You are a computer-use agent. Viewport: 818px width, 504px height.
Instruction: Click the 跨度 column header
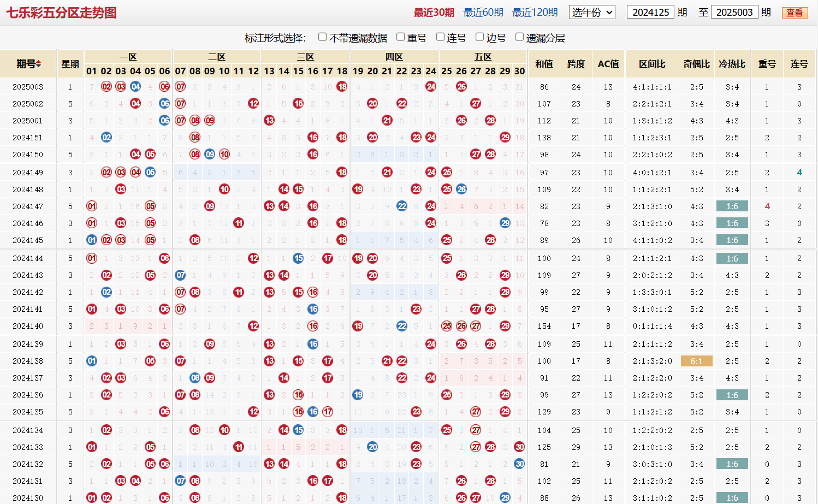point(576,64)
